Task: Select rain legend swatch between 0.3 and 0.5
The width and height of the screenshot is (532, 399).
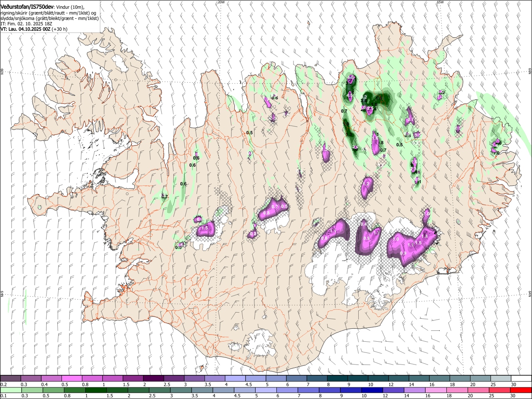Action: 32,390
